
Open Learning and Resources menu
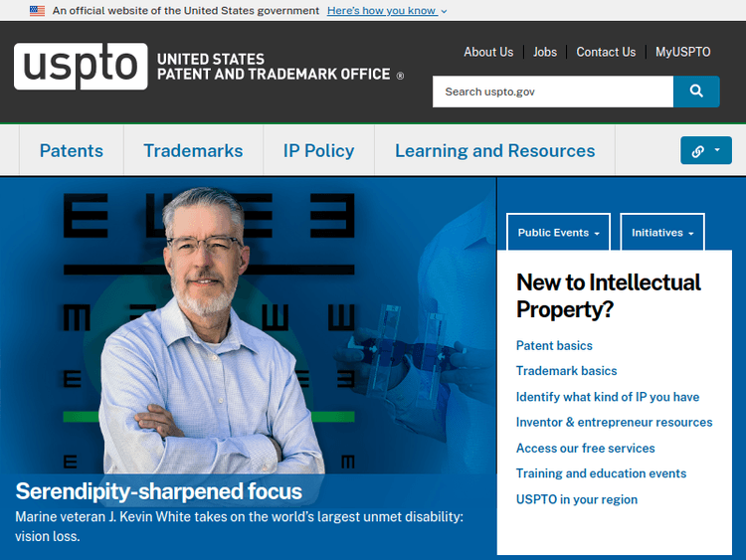click(x=494, y=151)
